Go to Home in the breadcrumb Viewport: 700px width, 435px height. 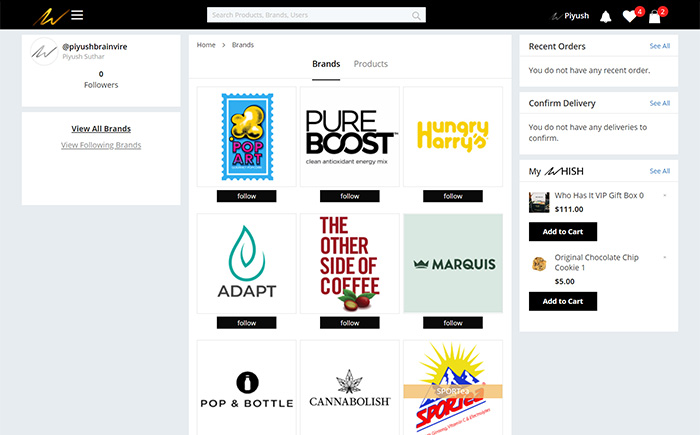[x=206, y=45]
